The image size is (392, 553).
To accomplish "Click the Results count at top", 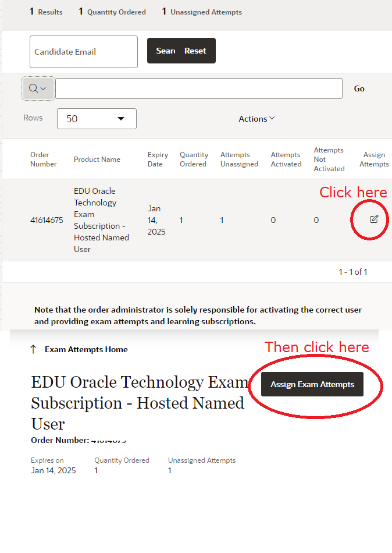I will click(46, 12).
